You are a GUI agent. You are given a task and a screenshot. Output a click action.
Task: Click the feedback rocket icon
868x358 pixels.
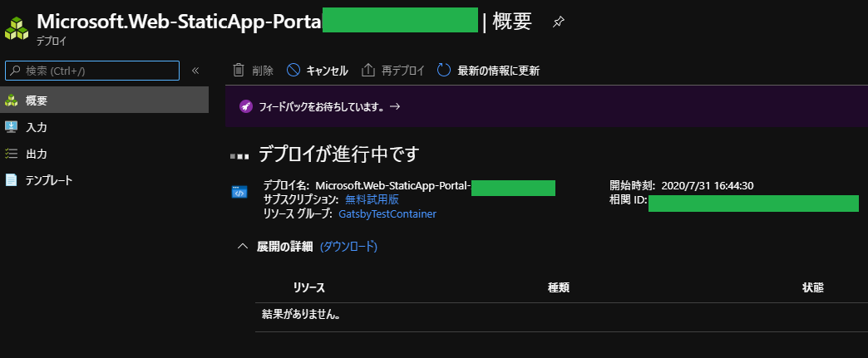246,107
